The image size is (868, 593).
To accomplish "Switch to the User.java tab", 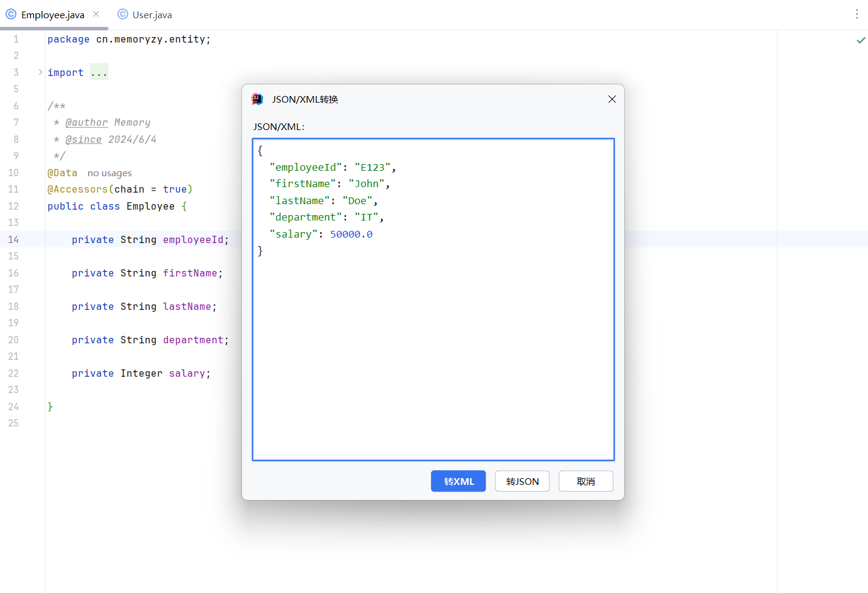I will pyautogui.click(x=150, y=14).
